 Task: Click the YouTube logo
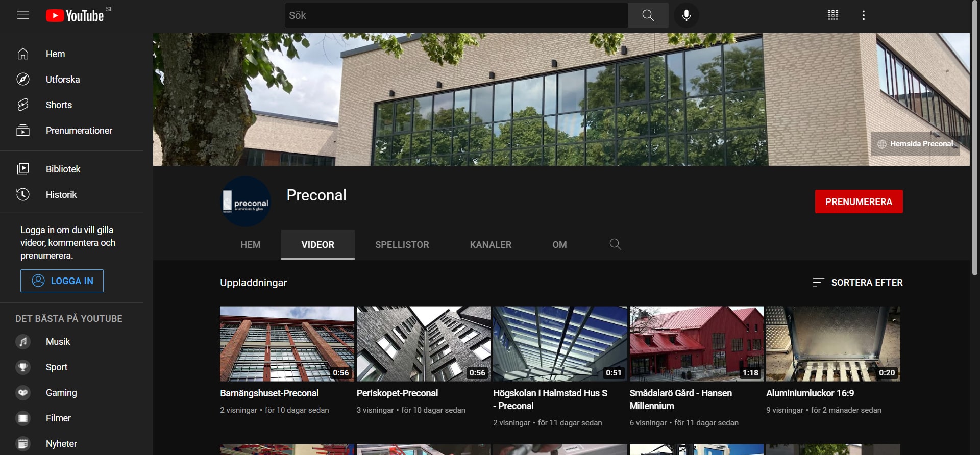tap(75, 16)
